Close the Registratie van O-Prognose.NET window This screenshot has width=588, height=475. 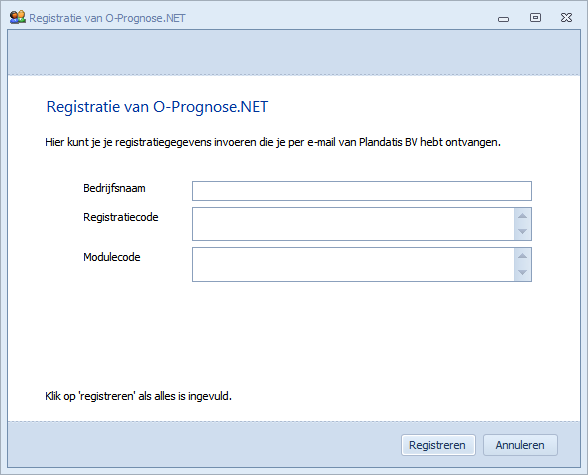566,17
